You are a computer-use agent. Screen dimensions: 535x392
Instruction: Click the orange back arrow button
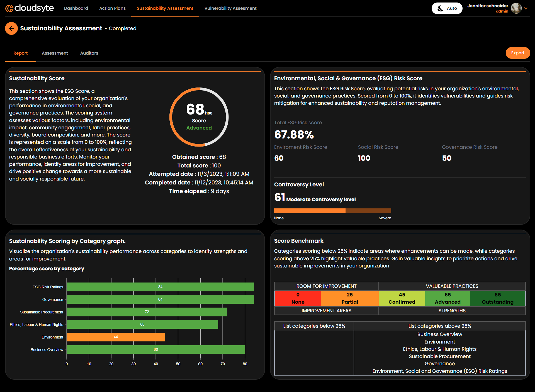(11, 28)
